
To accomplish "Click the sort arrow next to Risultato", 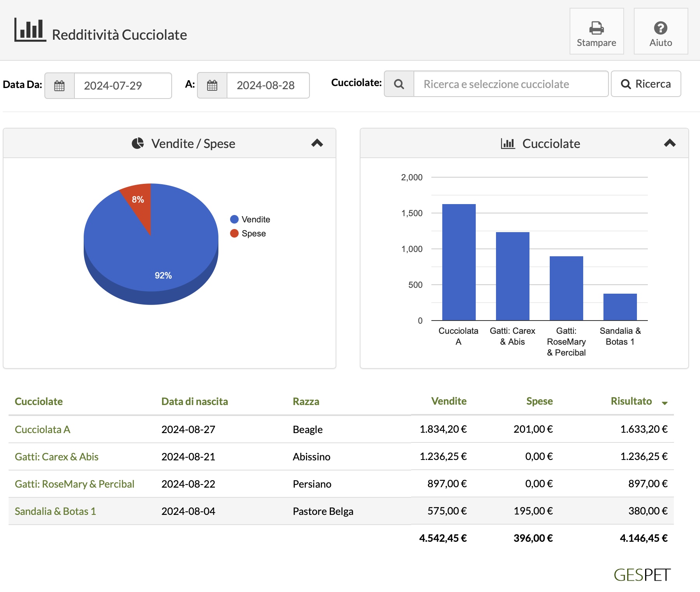I will (x=665, y=403).
